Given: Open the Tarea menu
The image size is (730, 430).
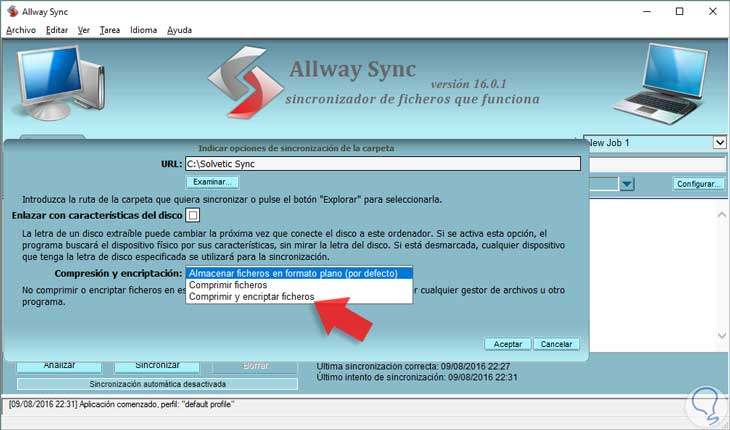Looking at the screenshot, I should [110, 30].
